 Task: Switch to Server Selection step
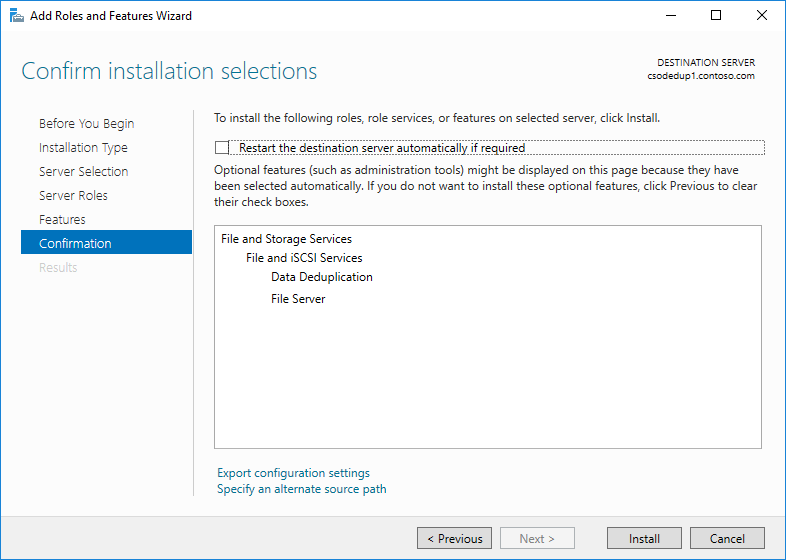(83, 172)
